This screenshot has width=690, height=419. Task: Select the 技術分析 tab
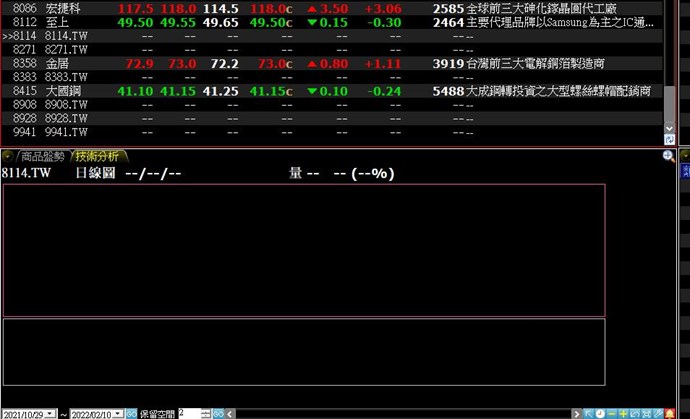coord(98,156)
